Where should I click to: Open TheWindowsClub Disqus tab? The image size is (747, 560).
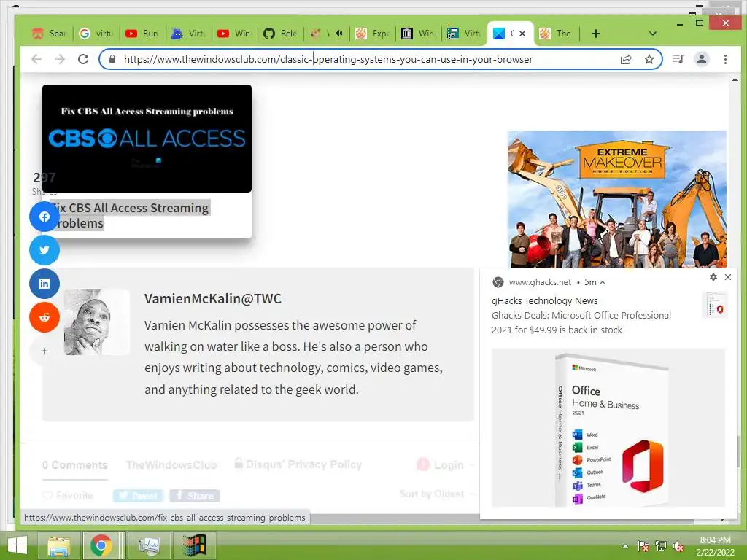(171, 465)
